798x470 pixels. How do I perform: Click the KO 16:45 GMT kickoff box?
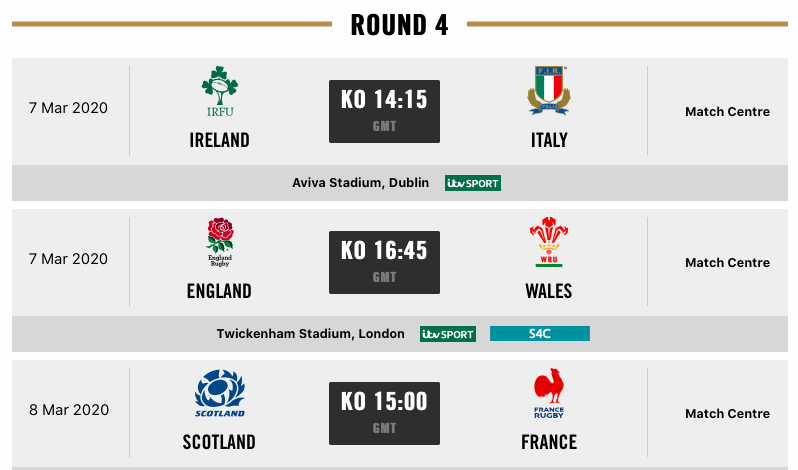point(384,262)
